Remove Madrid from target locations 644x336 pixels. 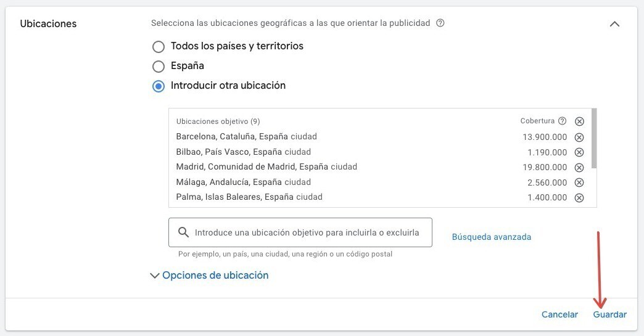(x=579, y=168)
